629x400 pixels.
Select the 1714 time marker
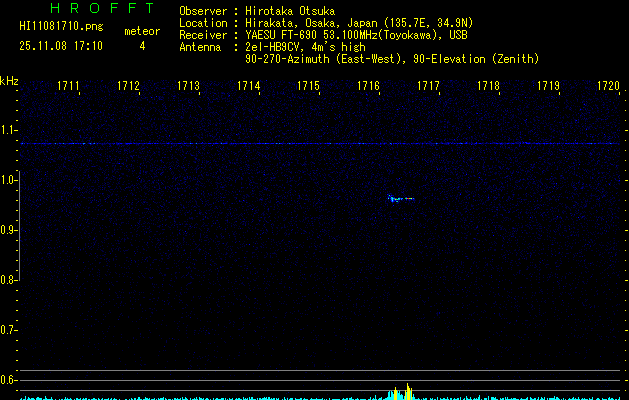tap(249, 87)
